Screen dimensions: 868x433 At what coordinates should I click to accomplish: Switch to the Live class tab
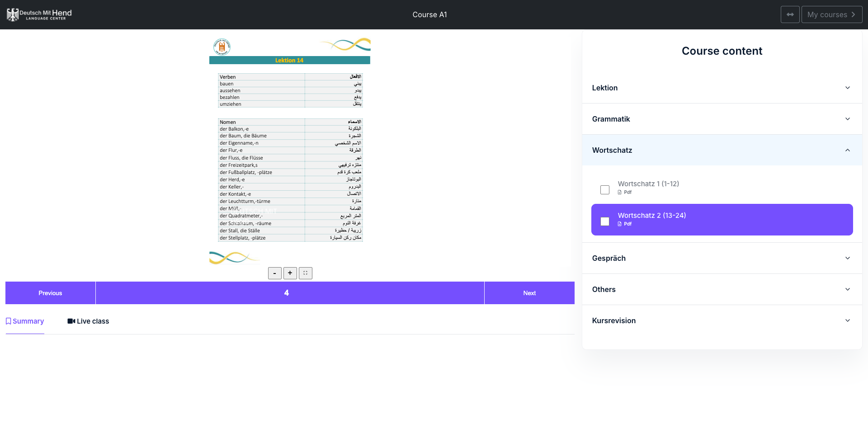[x=88, y=321]
